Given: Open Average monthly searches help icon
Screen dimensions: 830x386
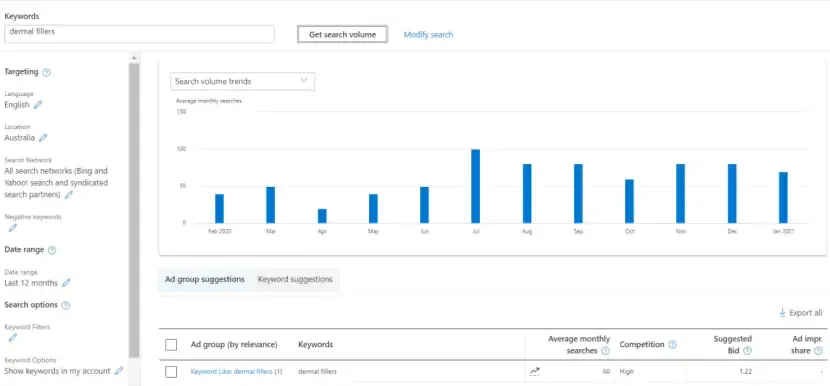Looking at the screenshot, I should click(x=605, y=351).
